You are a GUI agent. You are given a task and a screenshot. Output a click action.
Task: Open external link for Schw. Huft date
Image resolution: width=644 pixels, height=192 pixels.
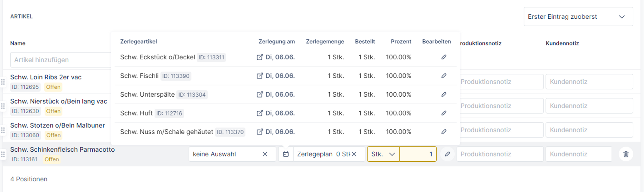point(260,113)
